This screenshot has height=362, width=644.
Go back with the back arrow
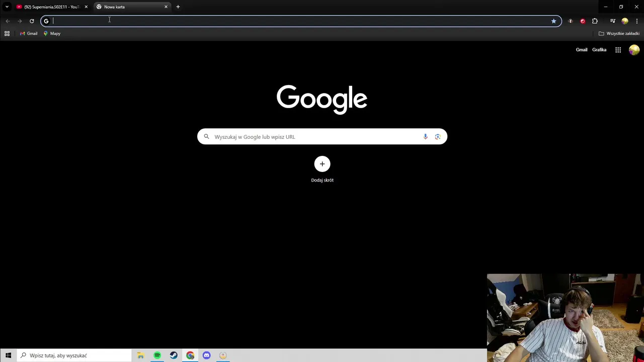pyautogui.click(x=8, y=21)
